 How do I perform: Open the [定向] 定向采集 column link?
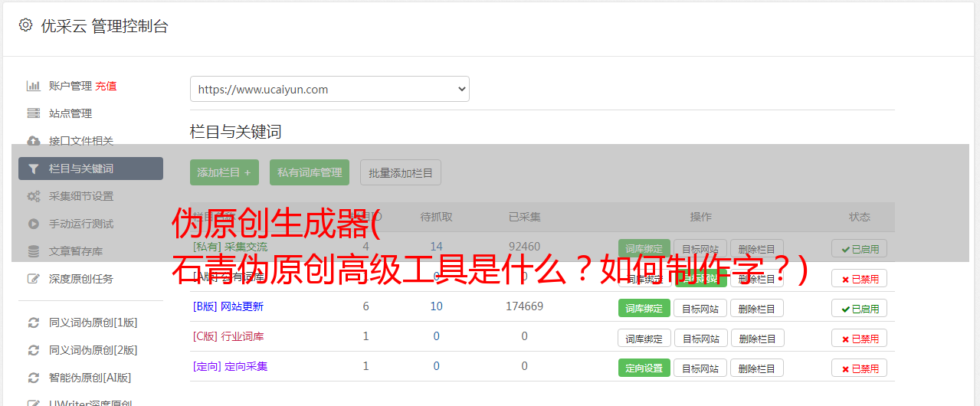pos(230,366)
